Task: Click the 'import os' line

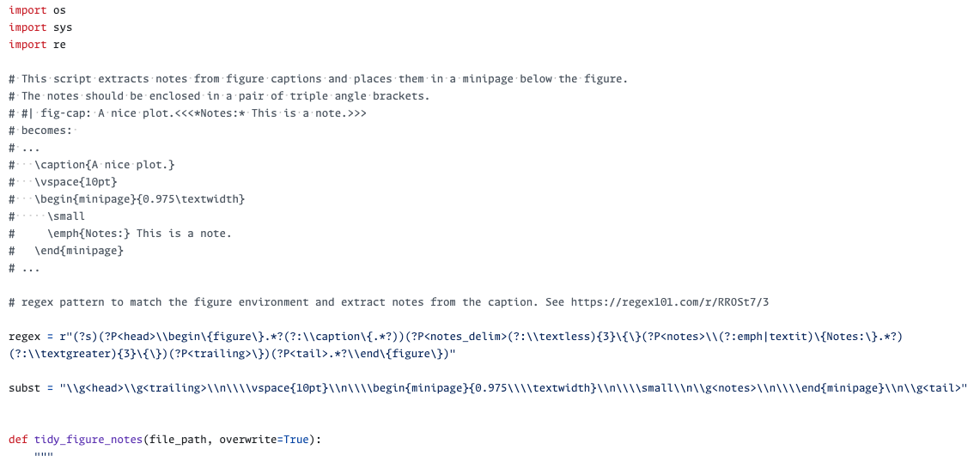Action: 37,10
